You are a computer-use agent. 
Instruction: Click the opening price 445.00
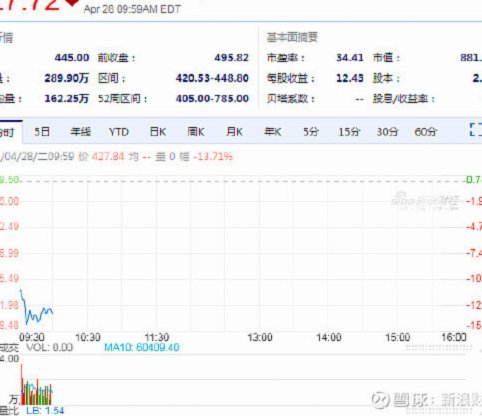72,57
